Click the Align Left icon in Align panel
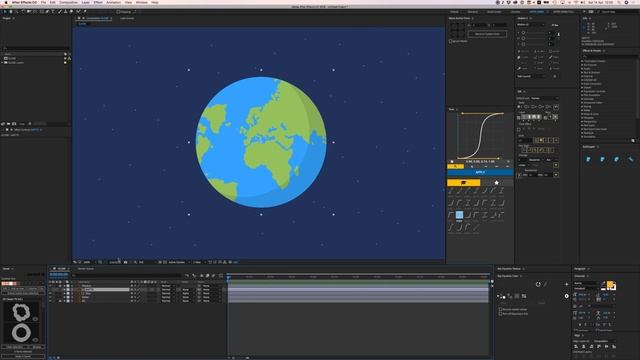 576,347
